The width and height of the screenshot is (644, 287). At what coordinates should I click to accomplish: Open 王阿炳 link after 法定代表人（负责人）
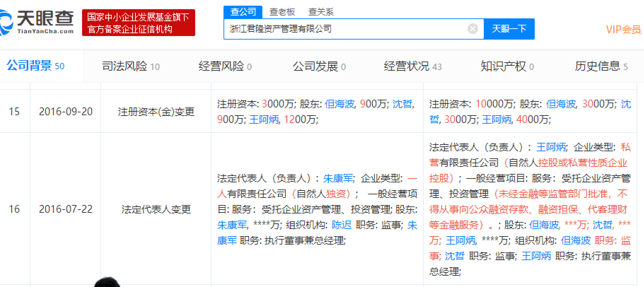(x=551, y=147)
